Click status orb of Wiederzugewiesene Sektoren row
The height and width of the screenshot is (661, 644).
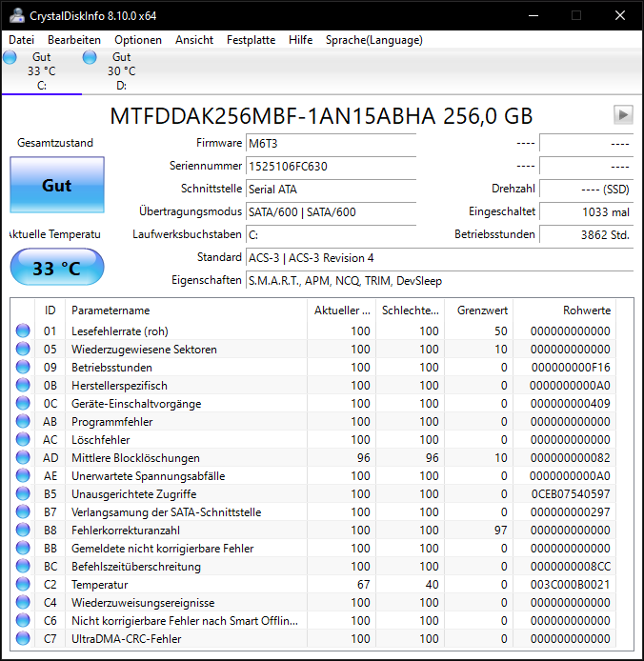(x=23, y=349)
